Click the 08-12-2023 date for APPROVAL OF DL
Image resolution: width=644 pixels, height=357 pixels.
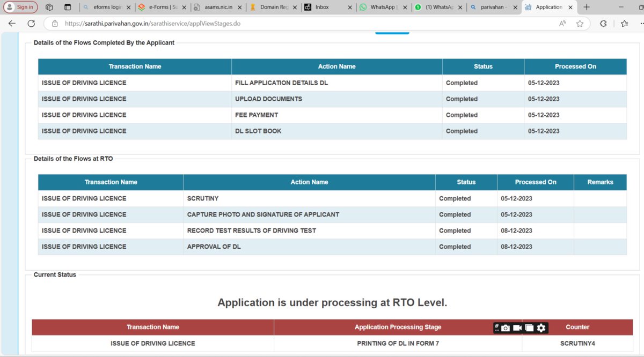(516, 247)
